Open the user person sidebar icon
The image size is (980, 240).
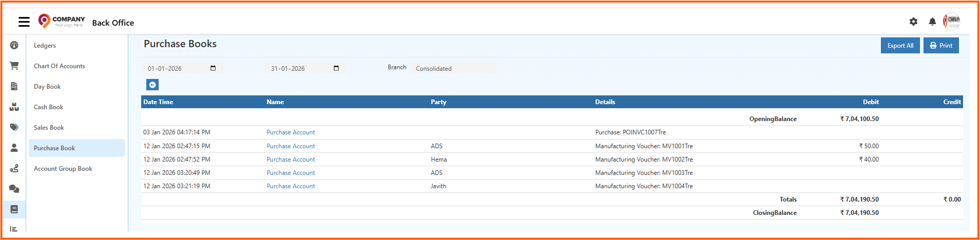[14, 148]
